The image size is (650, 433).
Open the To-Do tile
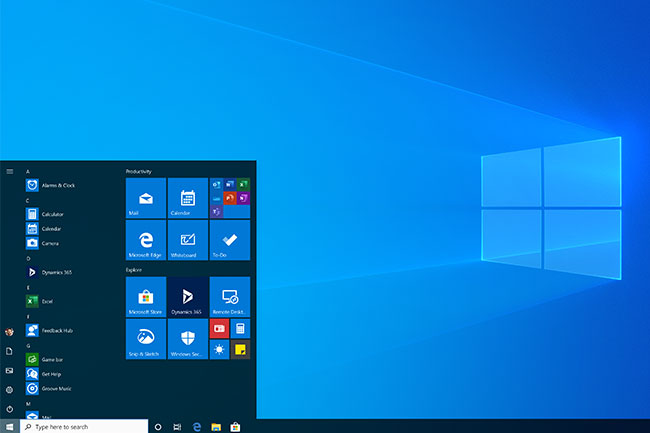230,240
